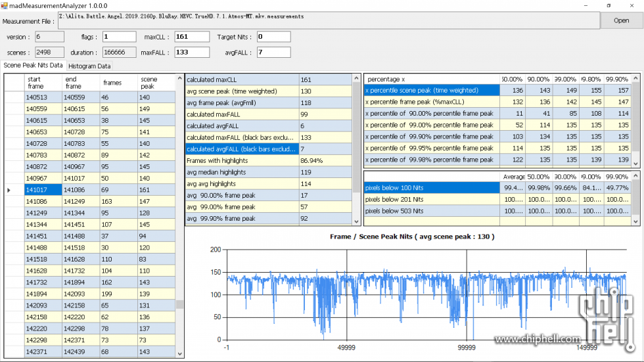Click the maxFALL value field

[192, 52]
